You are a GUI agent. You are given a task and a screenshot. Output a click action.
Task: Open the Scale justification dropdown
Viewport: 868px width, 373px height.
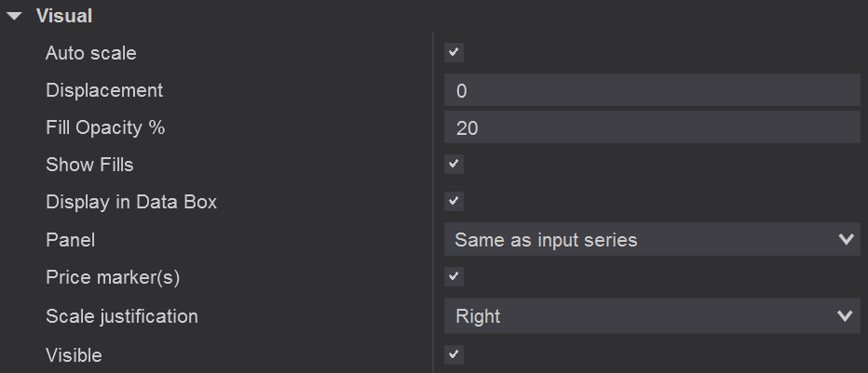(651, 316)
